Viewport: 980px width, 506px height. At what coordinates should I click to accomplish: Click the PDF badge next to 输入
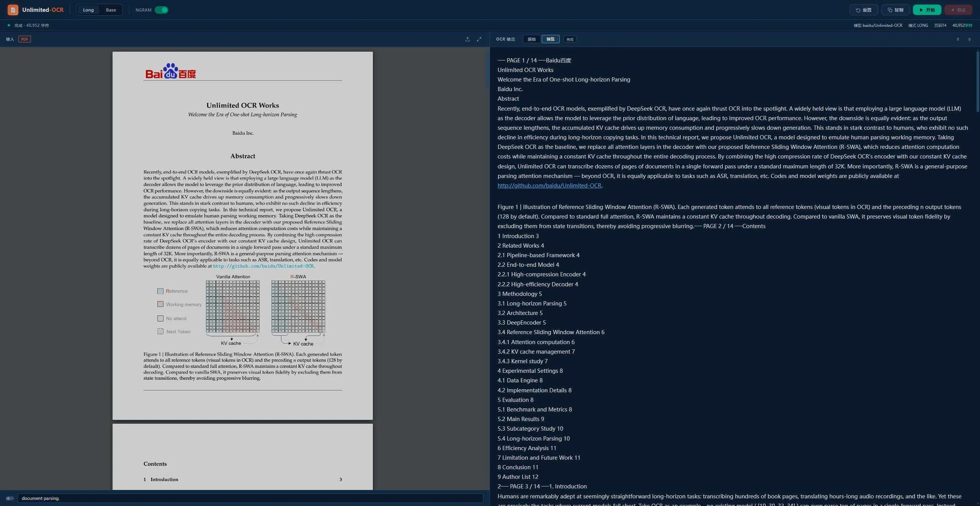pos(24,39)
